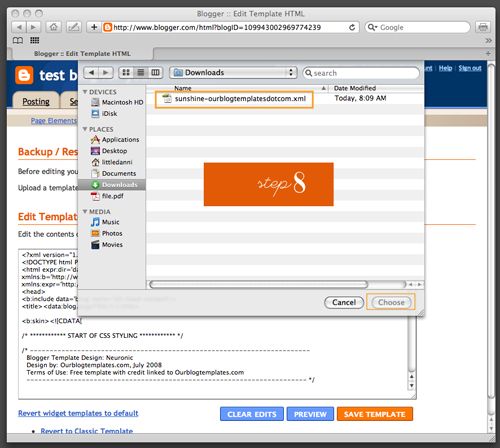Image resolution: width=500 pixels, height=448 pixels.
Task: Click the Sign out link
Action: click(x=470, y=68)
